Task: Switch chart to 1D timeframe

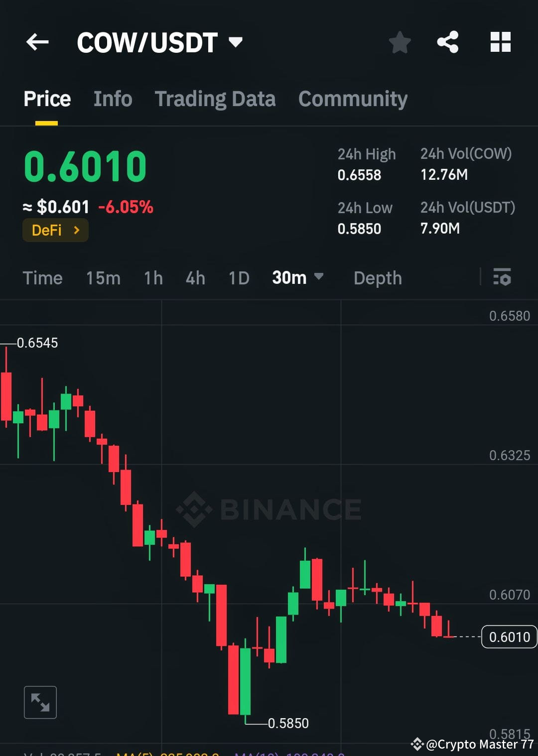Action: 238,278
